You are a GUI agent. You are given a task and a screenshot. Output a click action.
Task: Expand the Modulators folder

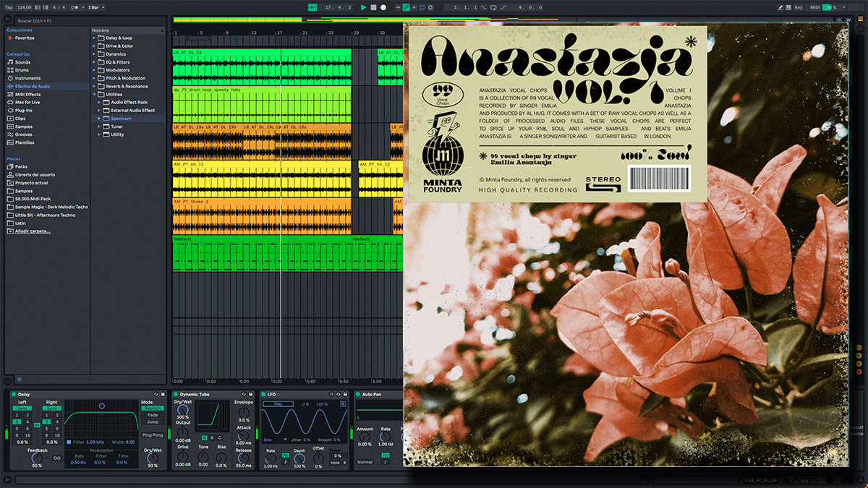[94, 70]
